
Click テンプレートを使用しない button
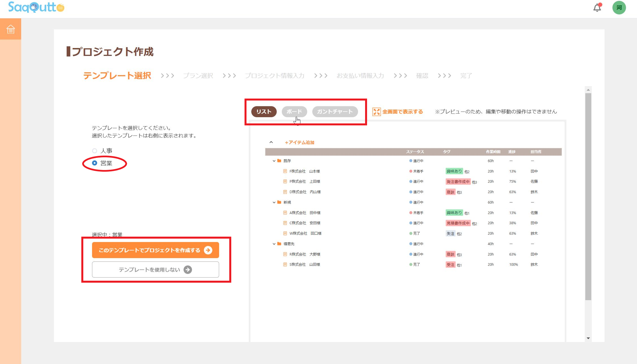tap(155, 270)
